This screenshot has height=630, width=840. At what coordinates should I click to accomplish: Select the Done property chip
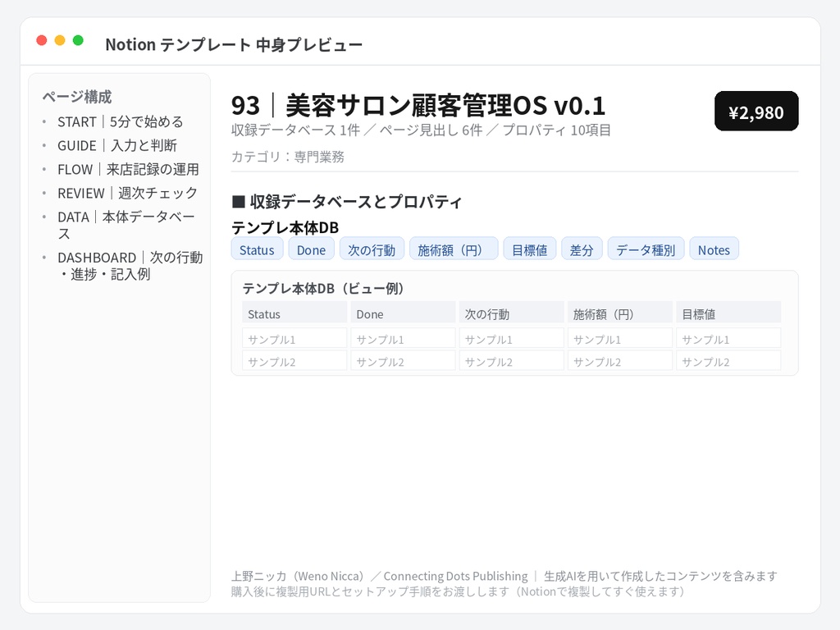tap(311, 249)
